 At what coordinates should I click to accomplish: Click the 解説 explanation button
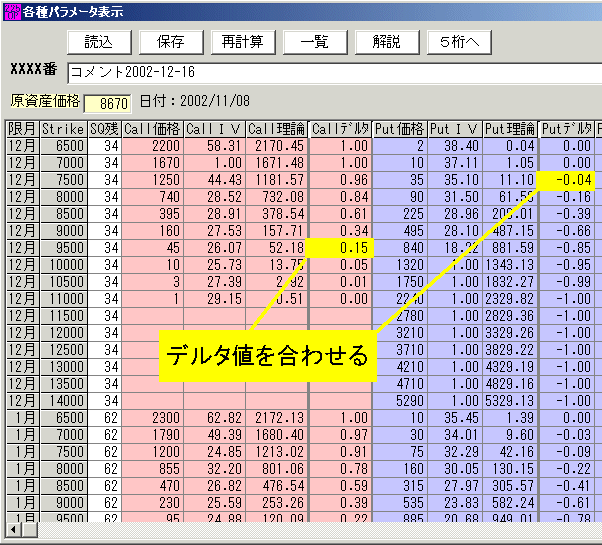(387, 42)
